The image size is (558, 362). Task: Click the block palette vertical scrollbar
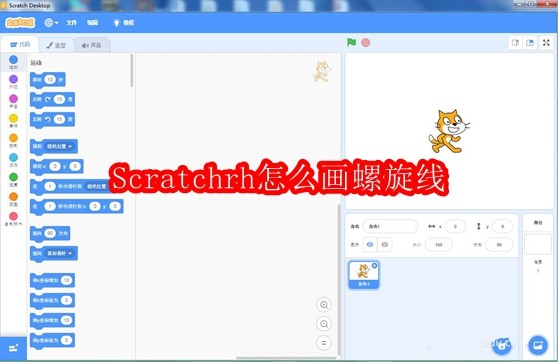tap(132, 70)
